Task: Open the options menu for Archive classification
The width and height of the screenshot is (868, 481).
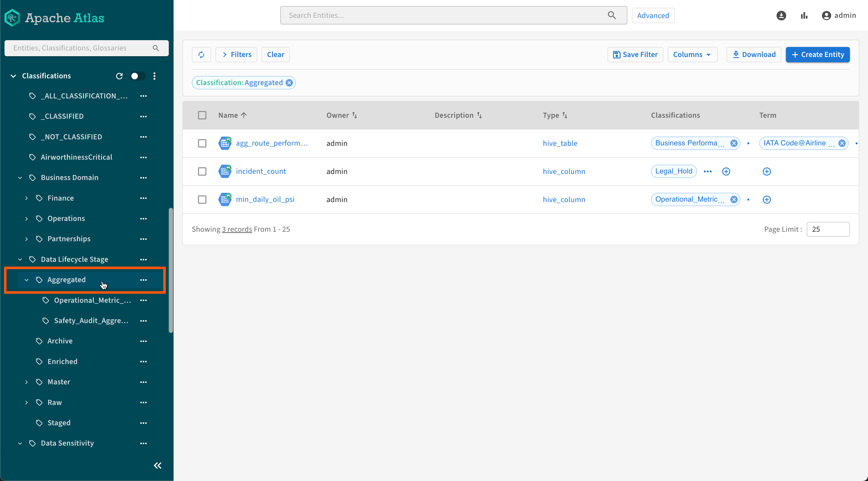Action: pyautogui.click(x=143, y=341)
